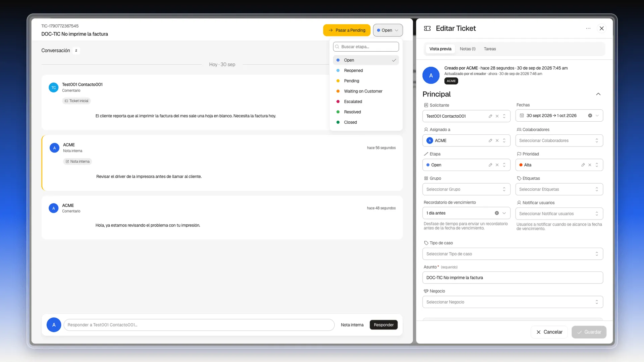Click the ticket icon beside Editar Ticket
The height and width of the screenshot is (362, 644).
[427, 28]
